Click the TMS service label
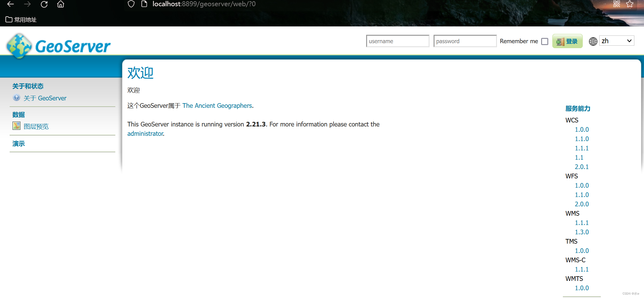644x298 pixels. [571, 241]
